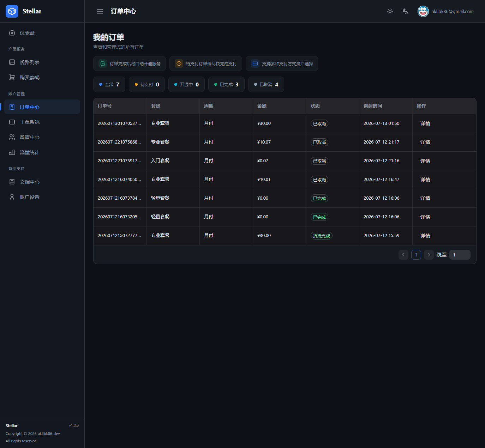Click the 账户设置 person icon

pos(12,197)
